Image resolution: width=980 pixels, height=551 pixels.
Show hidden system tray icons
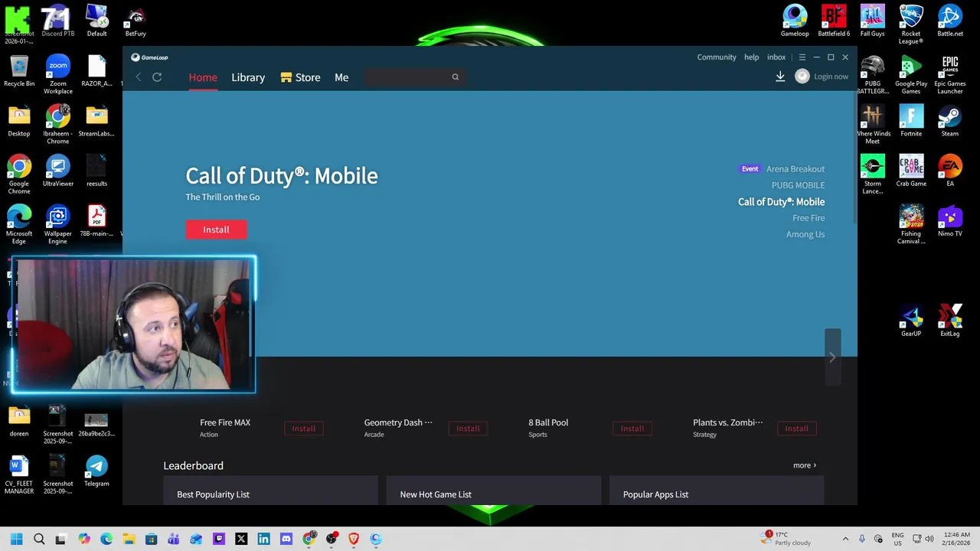845,539
